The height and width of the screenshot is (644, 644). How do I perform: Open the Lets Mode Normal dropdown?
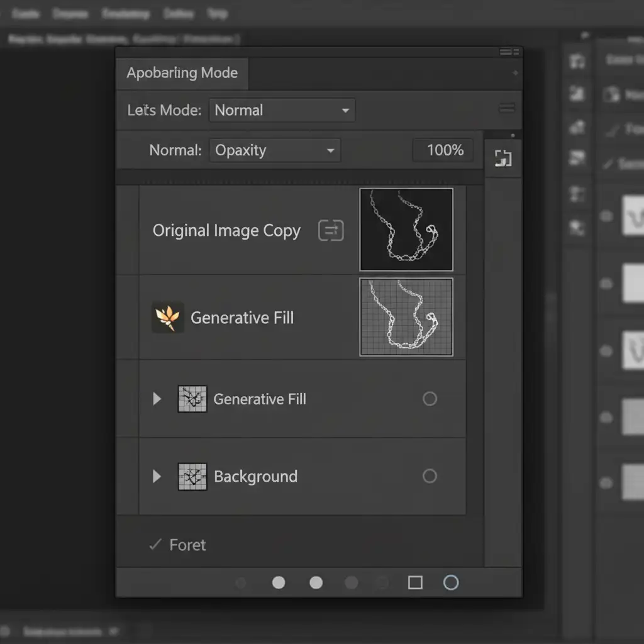[x=282, y=110]
